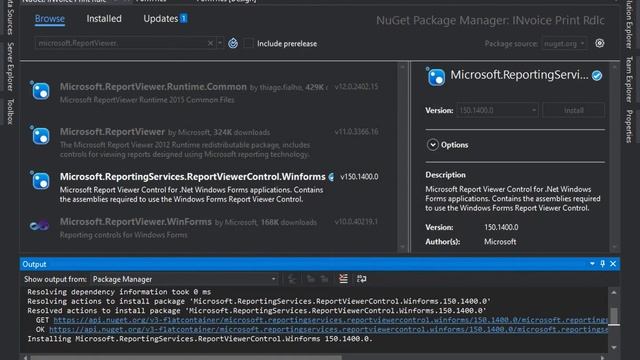
Task: Open the Show output from dropdown
Action: point(184,279)
